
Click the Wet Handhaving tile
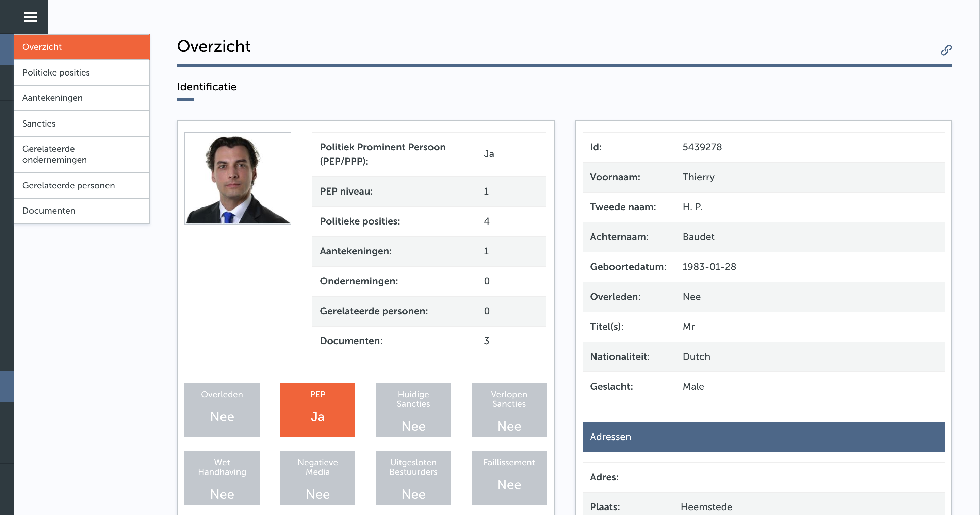point(222,478)
